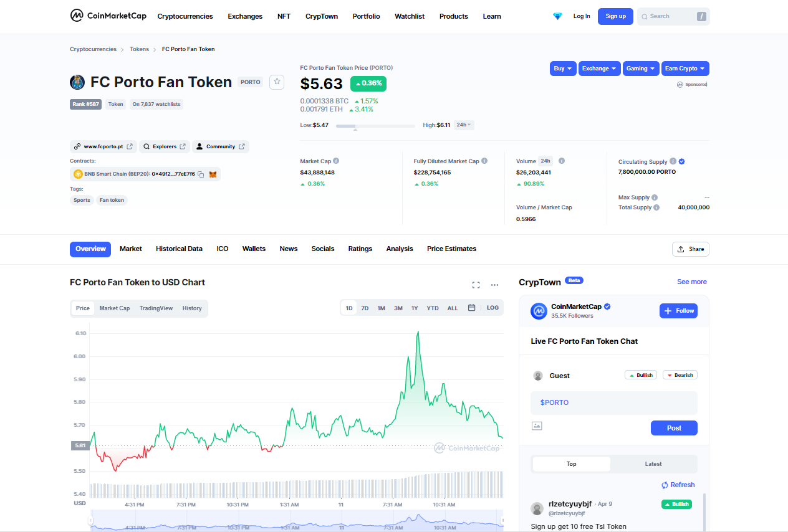The width and height of the screenshot is (788, 532).
Task: Add token to MetaMask fox icon
Action: pyautogui.click(x=213, y=174)
